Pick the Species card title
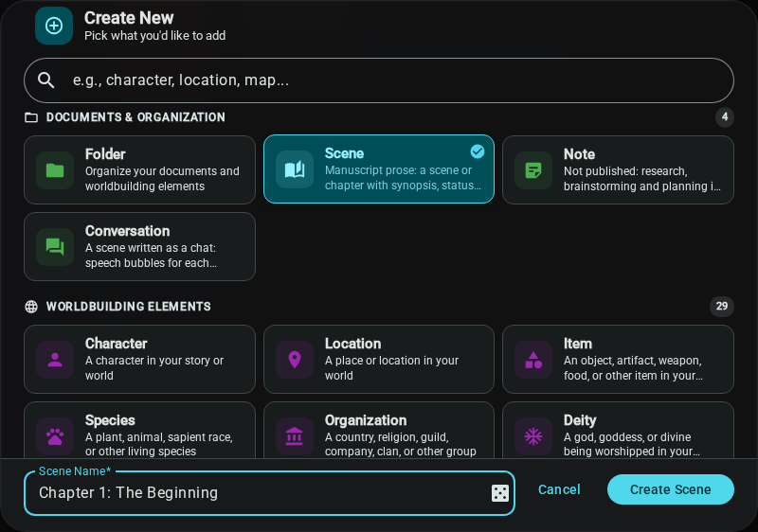 point(110,420)
